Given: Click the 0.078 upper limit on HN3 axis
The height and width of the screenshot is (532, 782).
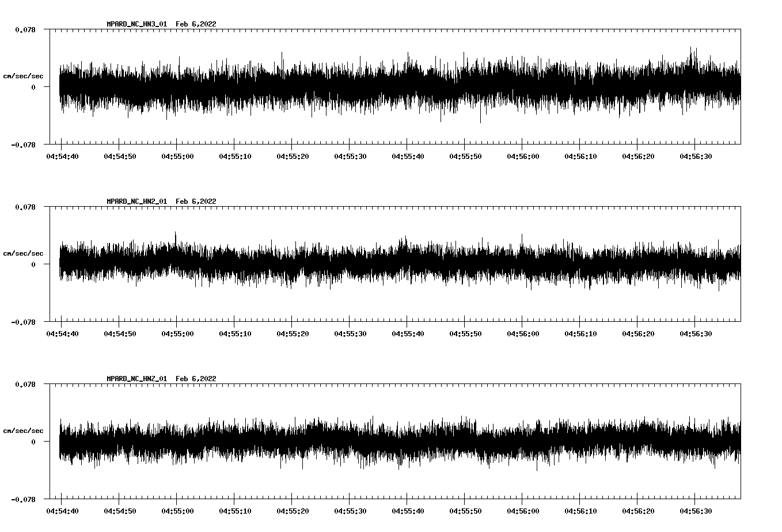Looking at the screenshot, I should click(x=25, y=29).
